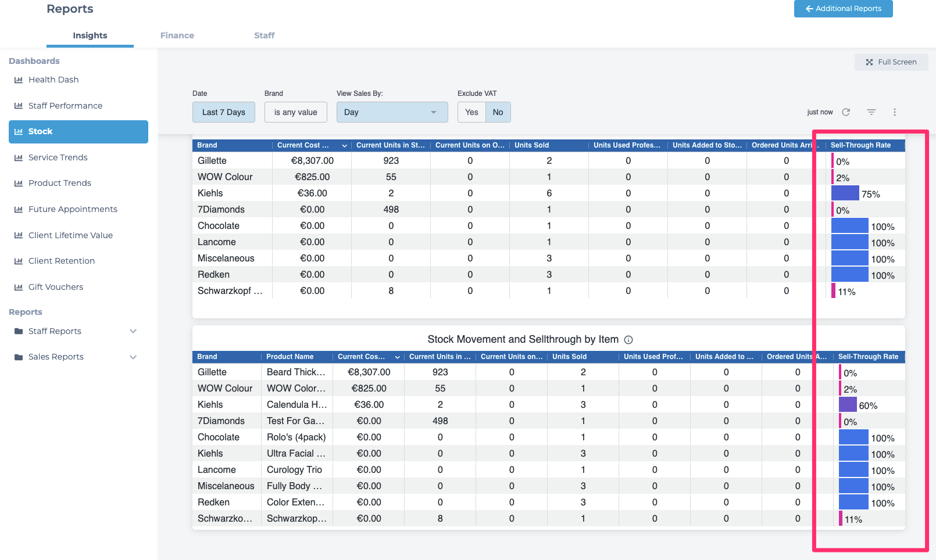Click the Staff Reports folder icon
This screenshot has width=936, height=560.
pyautogui.click(x=19, y=331)
